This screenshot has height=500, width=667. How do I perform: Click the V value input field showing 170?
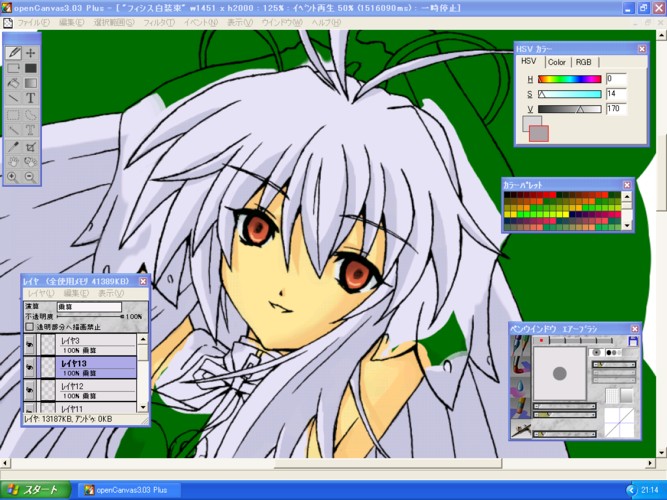(616, 109)
